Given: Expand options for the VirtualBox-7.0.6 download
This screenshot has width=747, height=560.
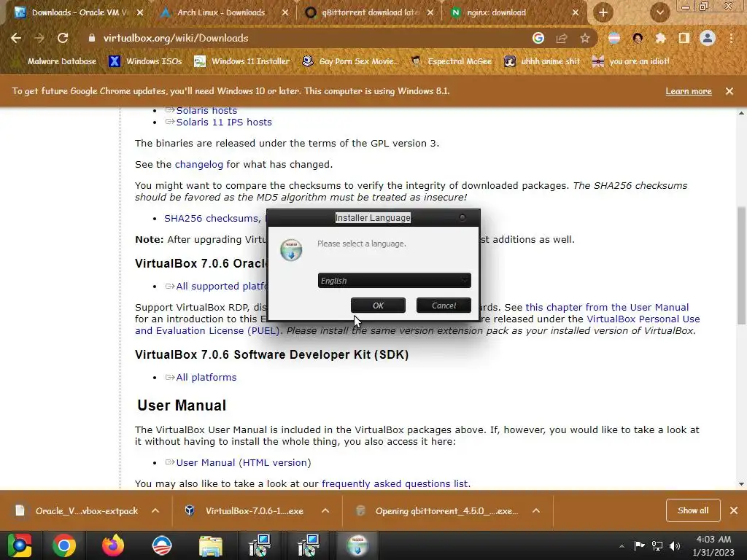Looking at the screenshot, I should pyautogui.click(x=325, y=511).
